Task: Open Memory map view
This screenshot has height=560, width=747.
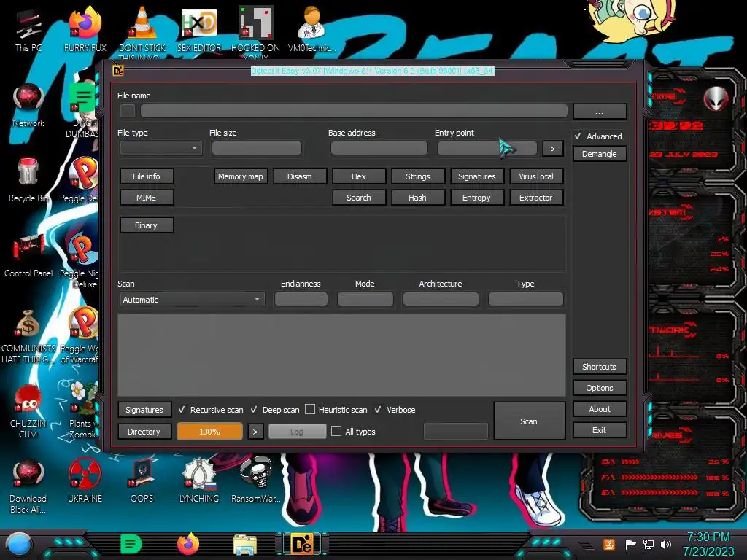Action: click(241, 176)
